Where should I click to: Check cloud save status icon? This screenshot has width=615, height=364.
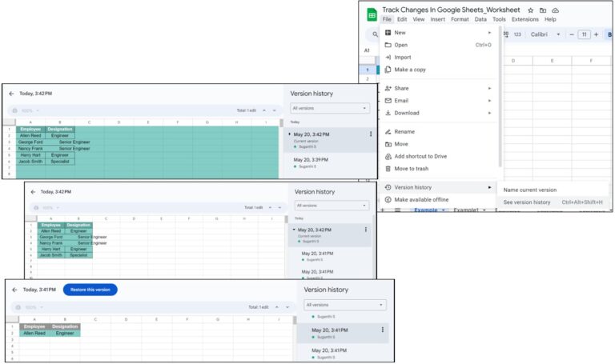[556, 10]
